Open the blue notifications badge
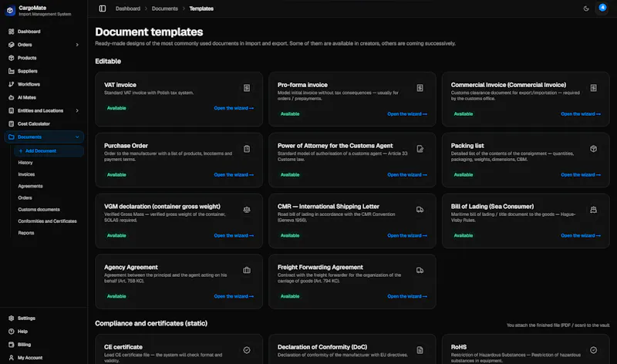This screenshot has height=364, width=617. [602, 8]
